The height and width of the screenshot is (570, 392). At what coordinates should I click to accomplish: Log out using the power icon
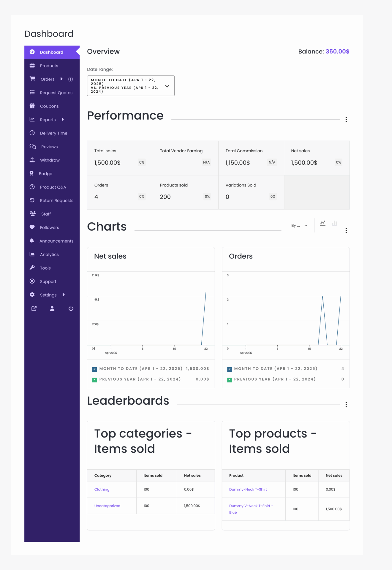click(71, 308)
